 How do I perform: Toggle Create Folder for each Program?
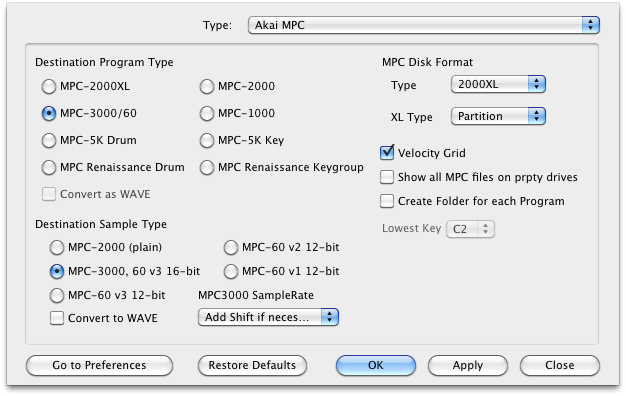tap(387, 201)
